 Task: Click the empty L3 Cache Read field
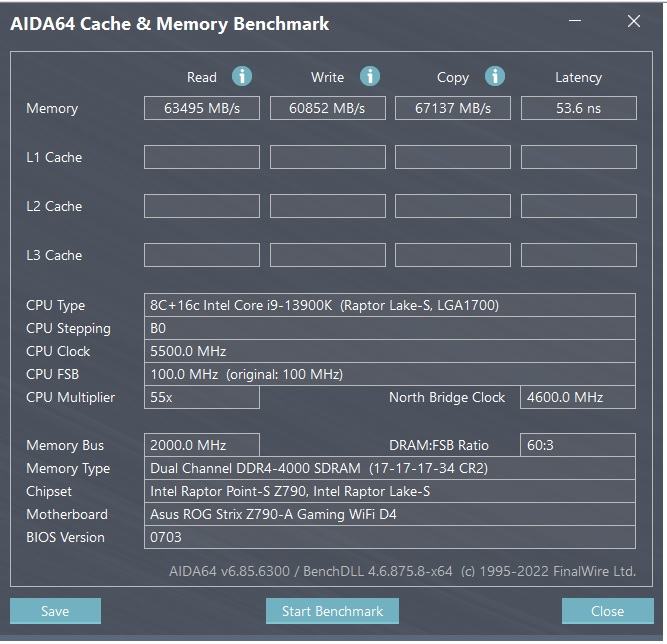click(202, 255)
